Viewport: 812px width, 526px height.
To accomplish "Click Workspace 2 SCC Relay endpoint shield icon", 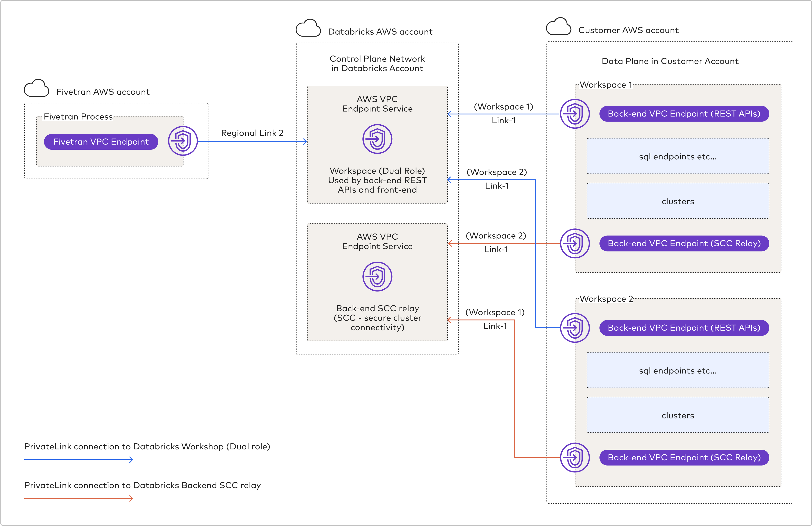I will pyautogui.click(x=575, y=458).
